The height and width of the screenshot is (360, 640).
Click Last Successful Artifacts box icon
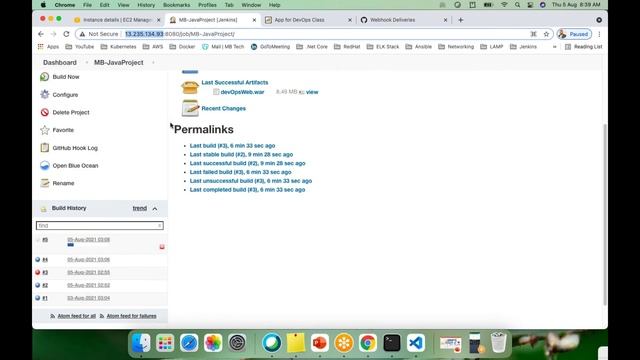[190, 87]
